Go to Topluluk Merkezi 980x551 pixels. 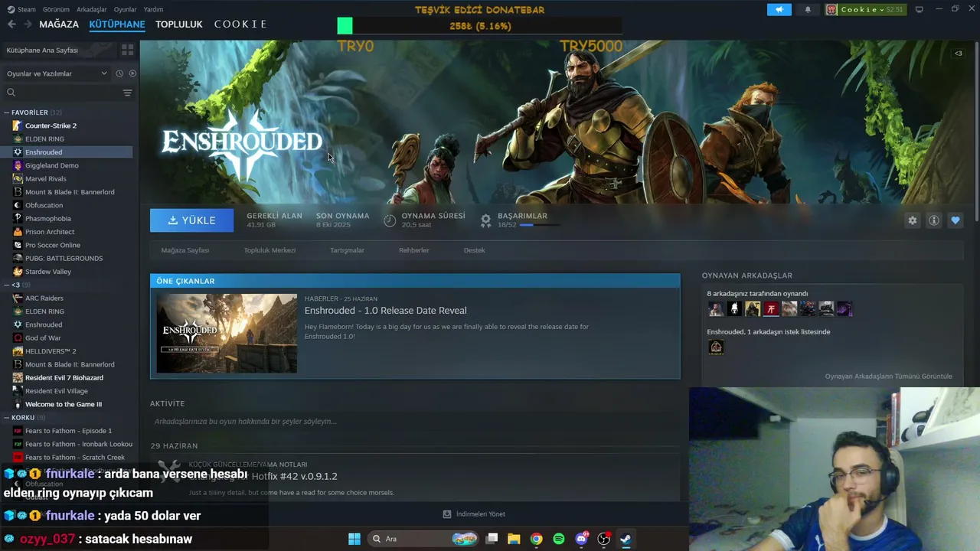[x=269, y=250]
